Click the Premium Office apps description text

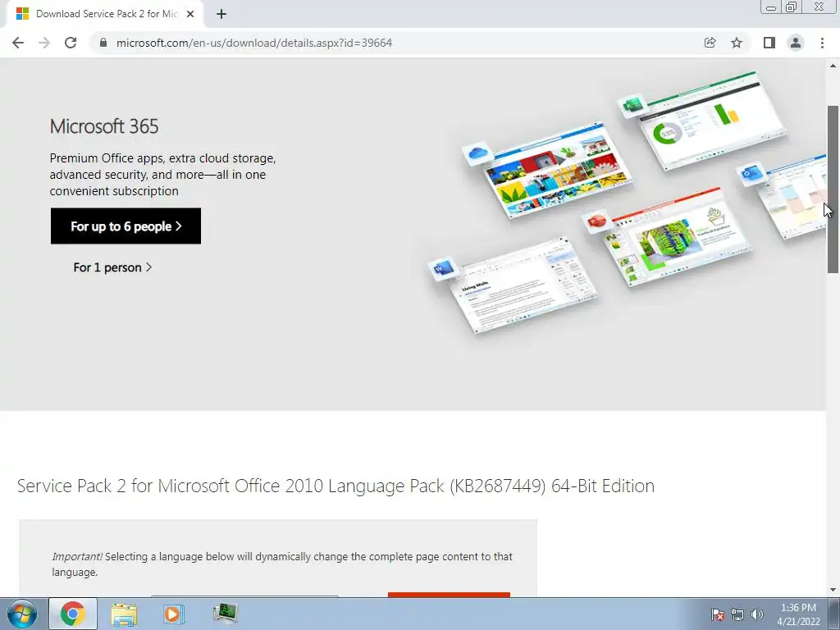(x=163, y=175)
